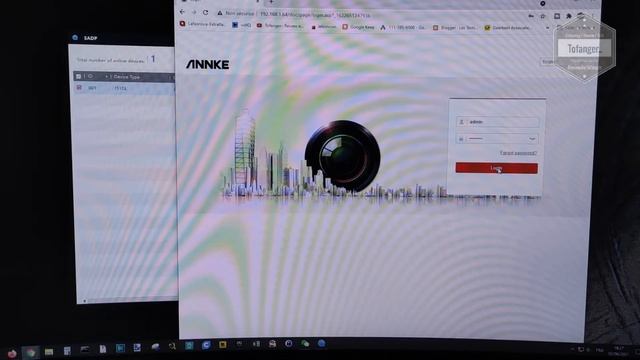Click the browser forward arrow
This screenshot has height=360, width=640.
click(194, 13)
